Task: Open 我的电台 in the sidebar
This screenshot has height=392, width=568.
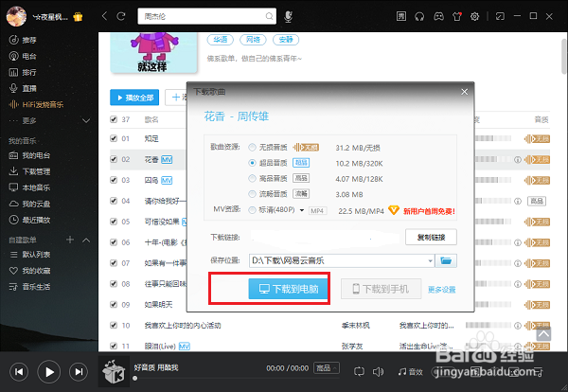Action: tap(29, 155)
